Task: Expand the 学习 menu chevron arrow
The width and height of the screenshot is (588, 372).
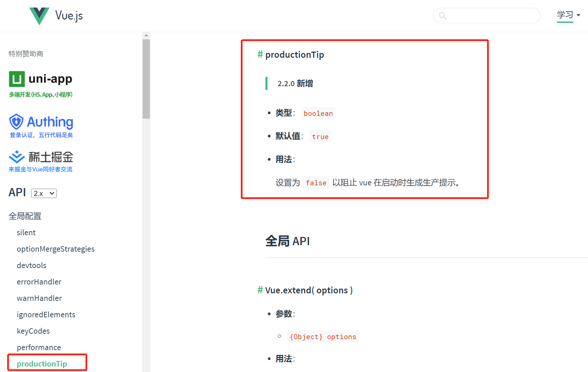Action: coord(578,15)
